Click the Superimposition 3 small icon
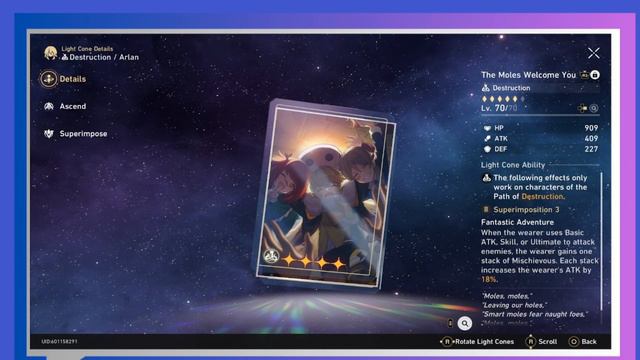 click(486, 210)
